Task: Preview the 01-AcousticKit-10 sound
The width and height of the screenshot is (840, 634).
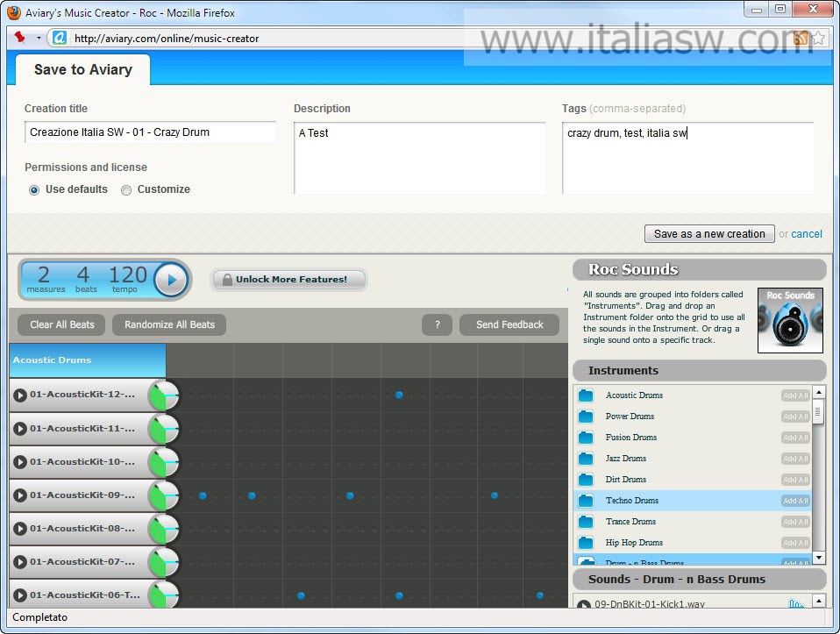Action: 20,462
